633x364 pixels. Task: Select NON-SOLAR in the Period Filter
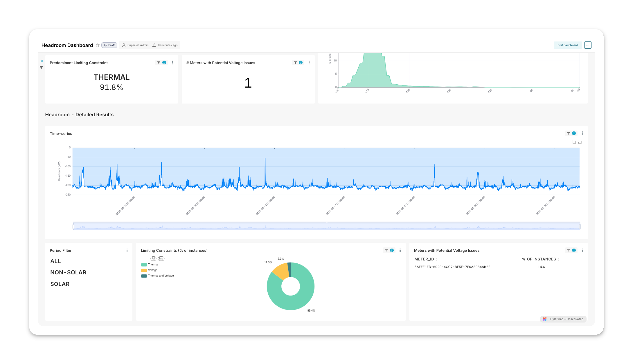point(68,273)
